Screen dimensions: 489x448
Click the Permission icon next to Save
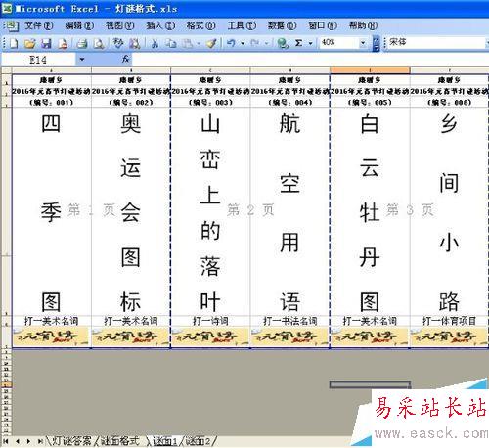(63, 43)
